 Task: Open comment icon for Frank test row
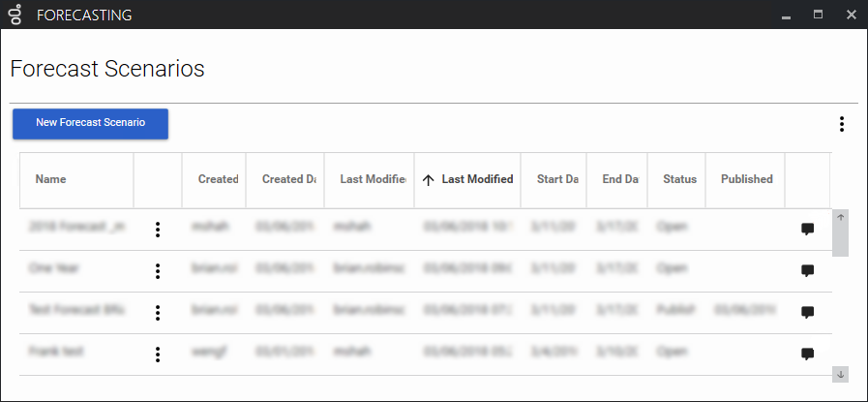point(808,354)
